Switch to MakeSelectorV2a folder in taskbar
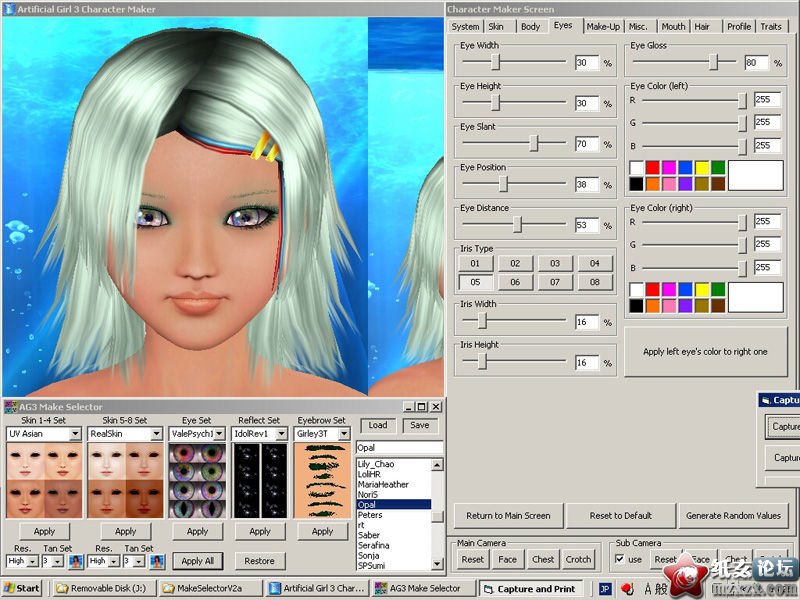 coord(209,588)
